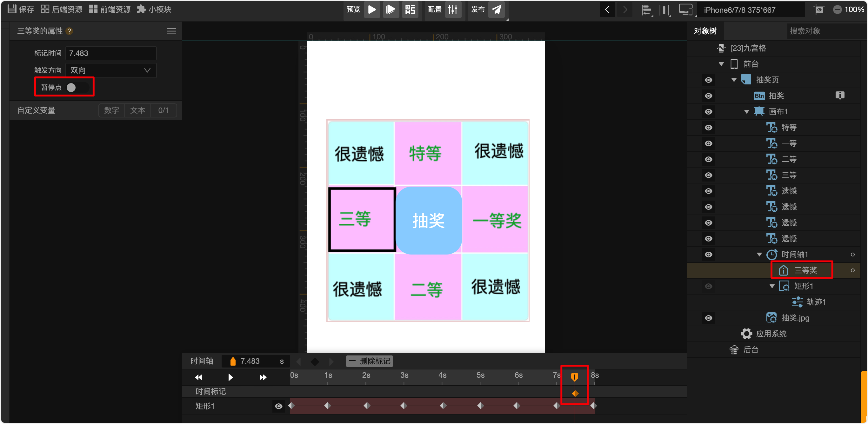The height and width of the screenshot is (424, 868).
Task: Click the preview play icon
Action: [372, 10]
